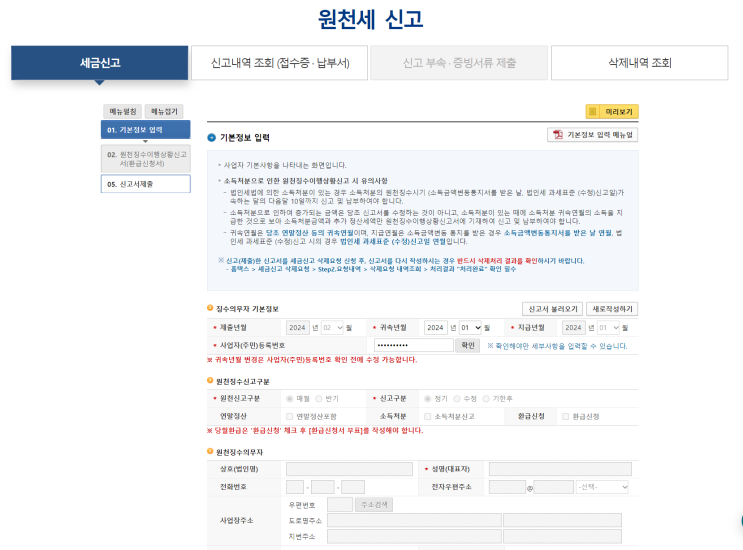Click the 제출년월 year field
Image resolution: width=743 pixels, height=550 pixels.
297,327
